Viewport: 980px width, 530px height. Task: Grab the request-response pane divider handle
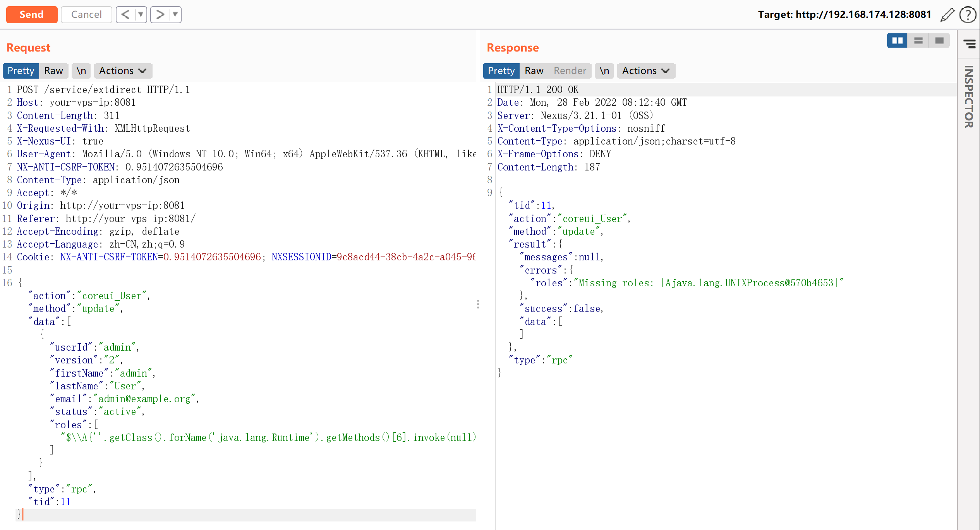(478, 304)
